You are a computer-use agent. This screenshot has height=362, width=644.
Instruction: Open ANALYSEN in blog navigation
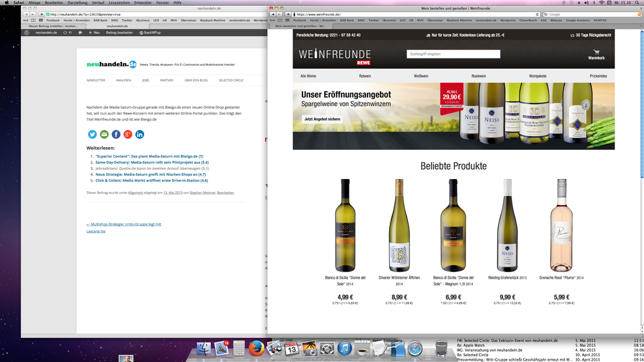click(x=123, y=81)
